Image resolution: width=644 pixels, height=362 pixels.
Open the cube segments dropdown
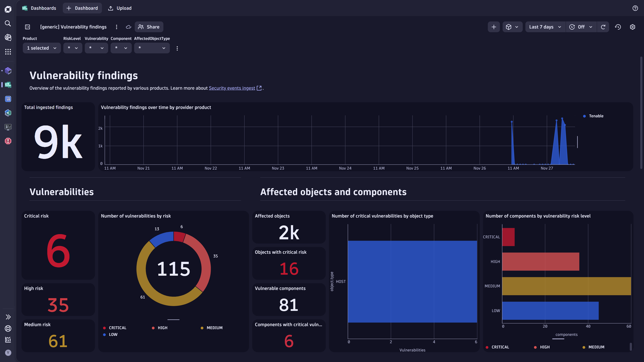[x=512, y=27]
